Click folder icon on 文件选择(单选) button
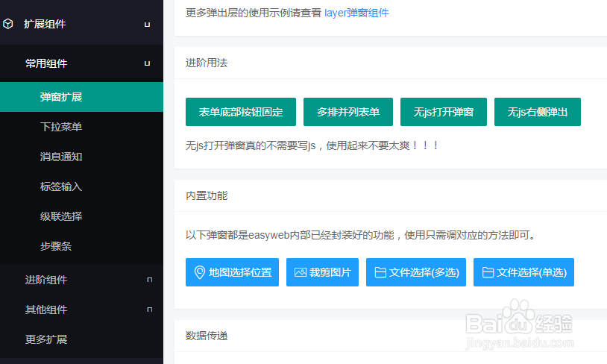This screenshot has height=364, width=607. coord(488,272)
